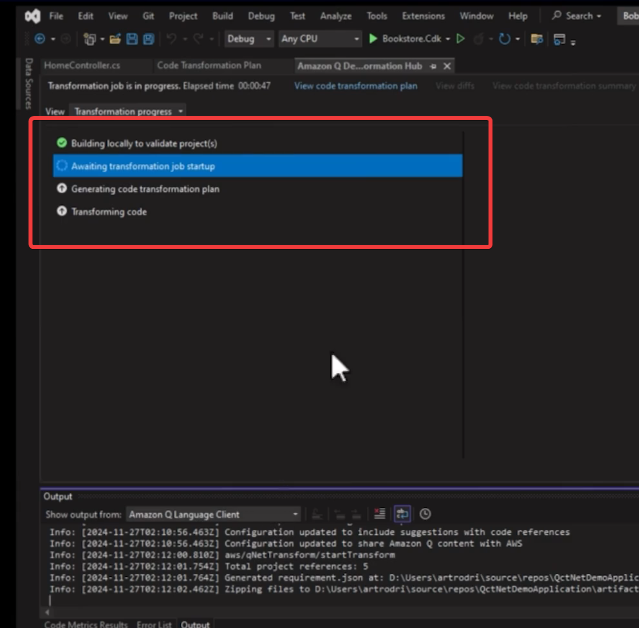
Task: Click the Open File folder icon
Action: 115,39
